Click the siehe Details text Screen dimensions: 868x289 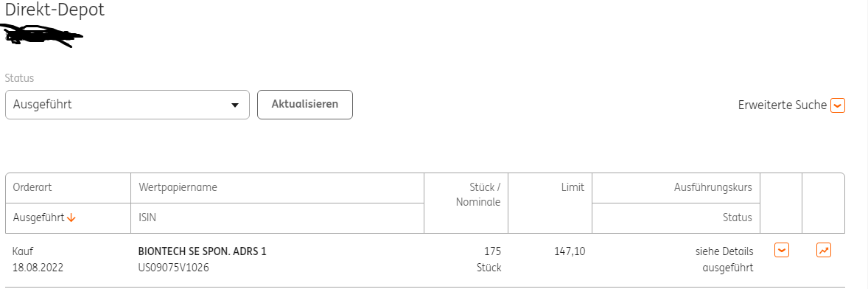[724, 251]
